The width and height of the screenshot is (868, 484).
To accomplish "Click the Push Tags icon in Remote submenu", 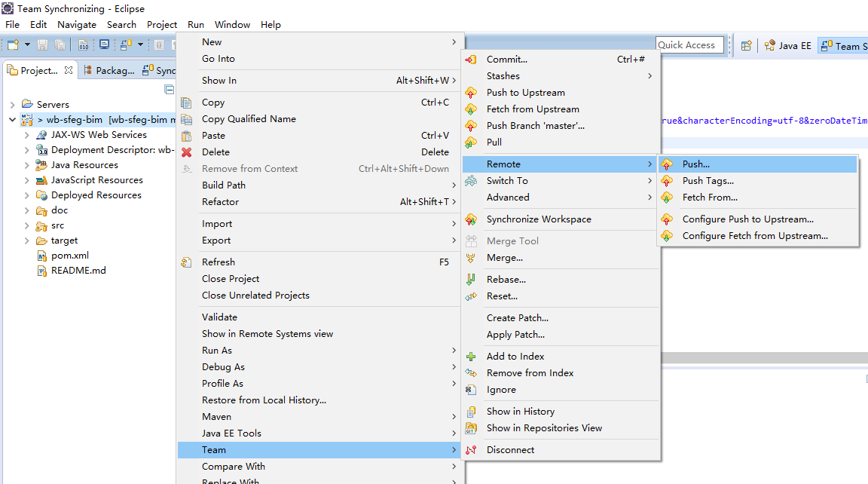I will 667,180.
